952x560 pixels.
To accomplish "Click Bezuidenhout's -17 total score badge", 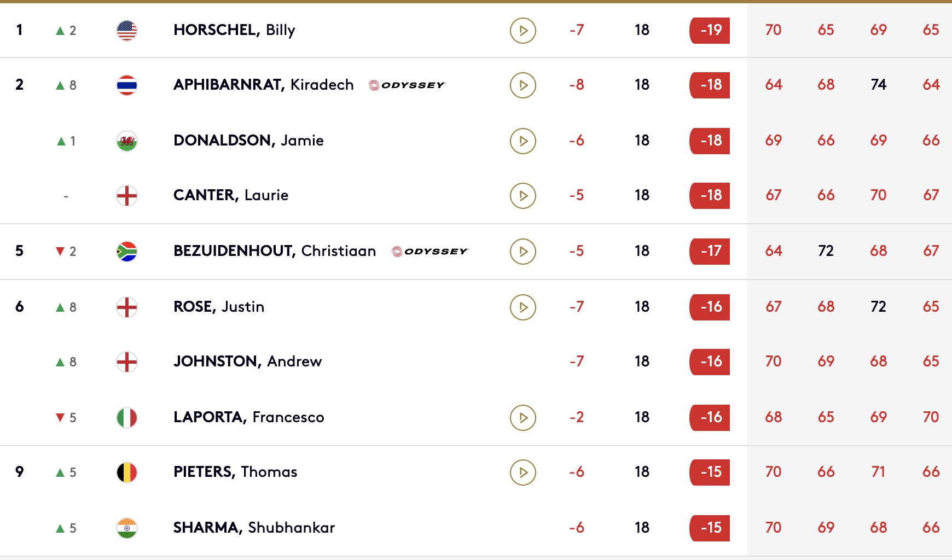I will click(710, 252).
